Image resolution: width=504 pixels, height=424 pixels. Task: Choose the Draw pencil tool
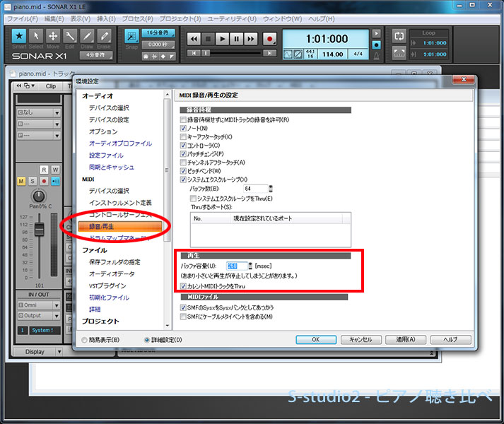[87, 36]
